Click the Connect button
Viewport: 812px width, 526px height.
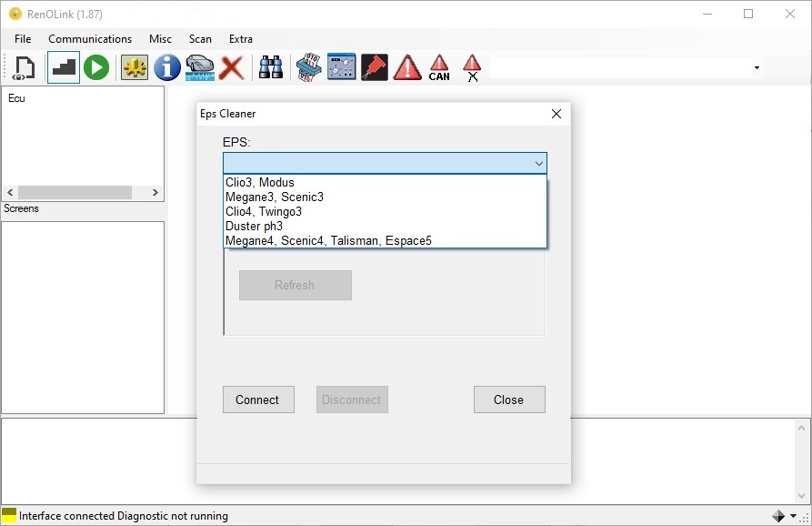pyautogui.click(x=258, y=400)
